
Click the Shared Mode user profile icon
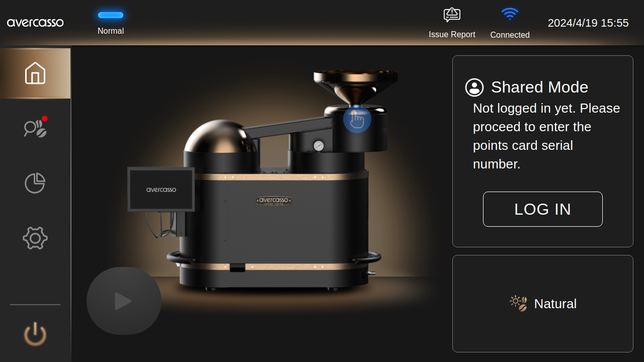coord(474,87)
